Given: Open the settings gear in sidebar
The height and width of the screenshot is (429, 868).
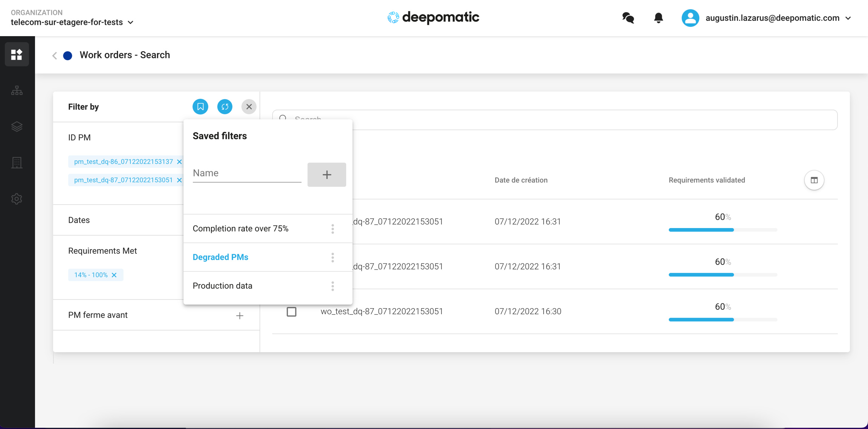Looking at the screenshot, I should pyautogui.click(x=17, y=199).
